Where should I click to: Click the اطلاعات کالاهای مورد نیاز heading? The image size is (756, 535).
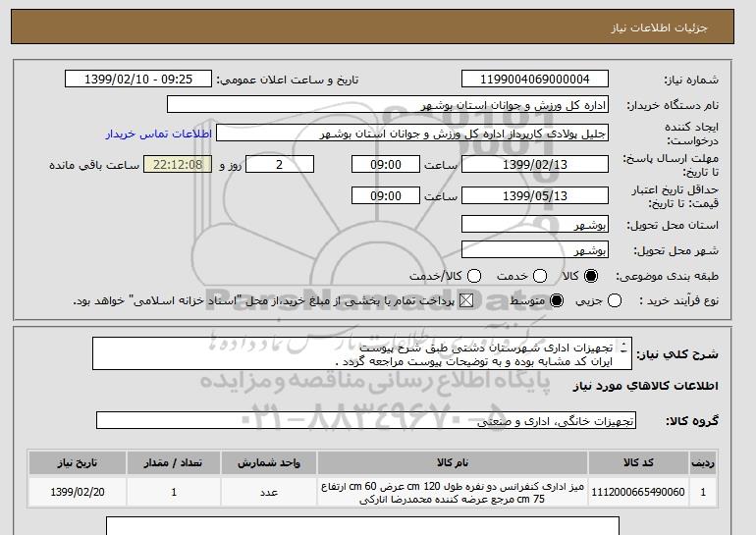[x=646, y=386]
